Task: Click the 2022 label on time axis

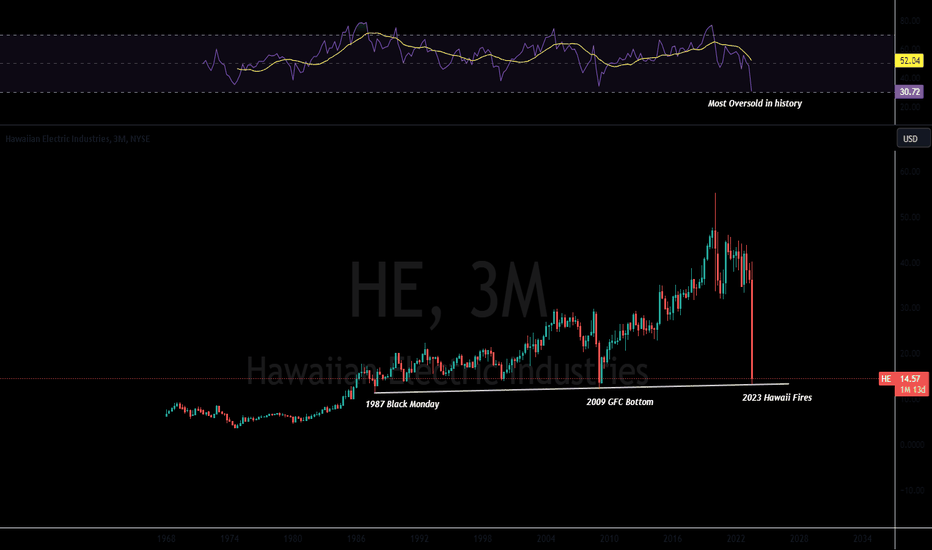Action: tap(736, 539)
